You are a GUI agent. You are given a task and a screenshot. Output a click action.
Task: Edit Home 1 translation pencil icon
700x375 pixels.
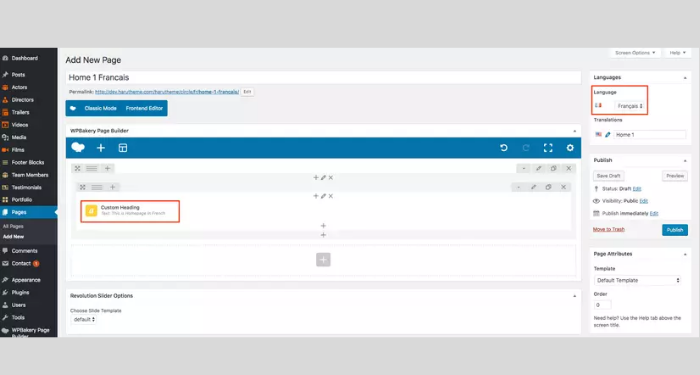point(608,134)
